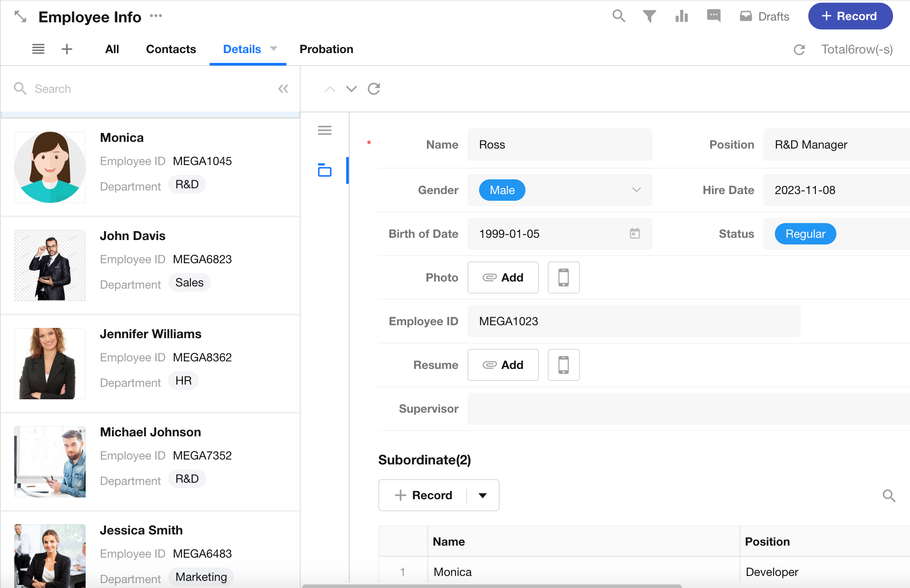
Task: Click the Subordinate table search icon
Action: [889, 495]
